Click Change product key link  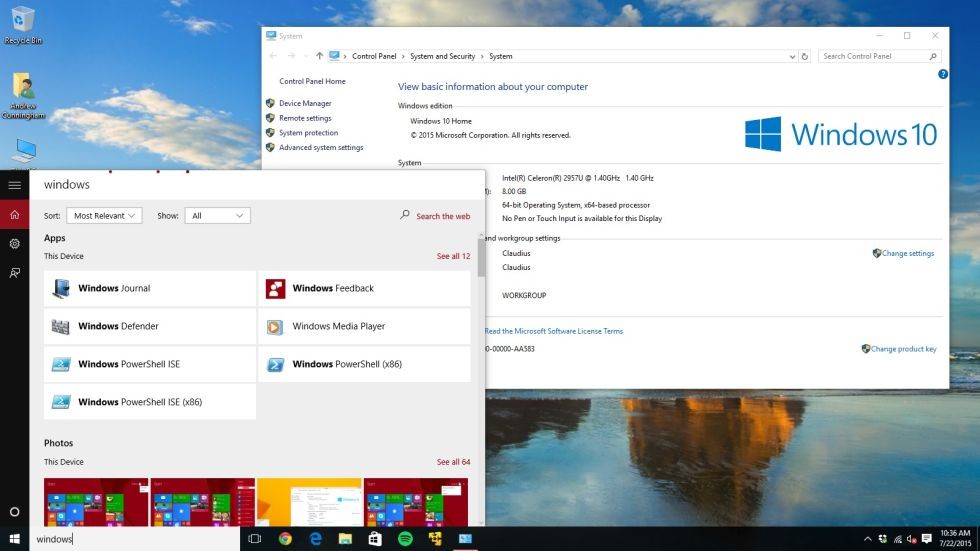pyautogui.click(x=903, y=349)
